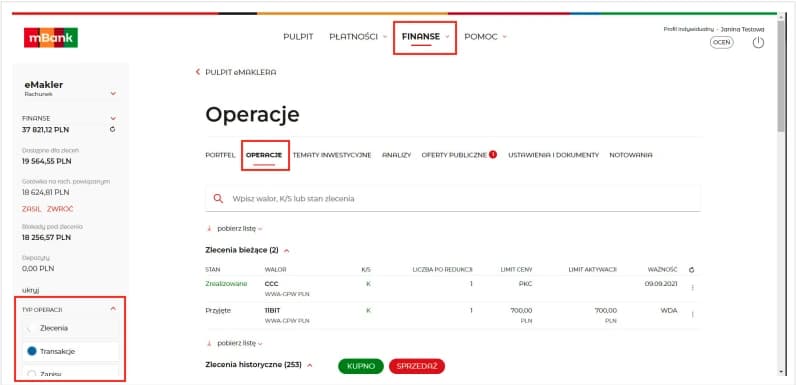Image resolution: width=796 pixels, height=385 pixels.
Task: Click the CCC instrument name
Action: pyautogui.click(x=272, y=283)
